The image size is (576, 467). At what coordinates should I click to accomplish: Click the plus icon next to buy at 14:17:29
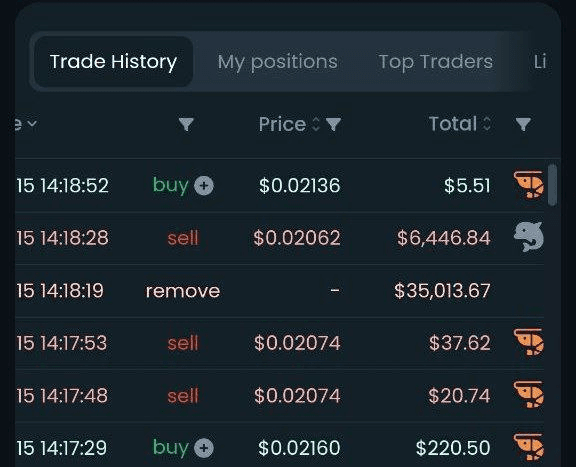point(204,448)
